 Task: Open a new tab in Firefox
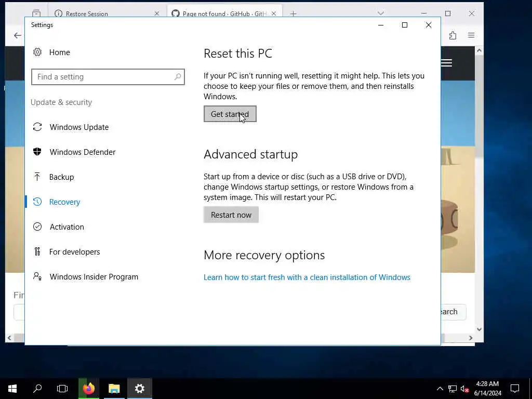[x=294, y=14]
